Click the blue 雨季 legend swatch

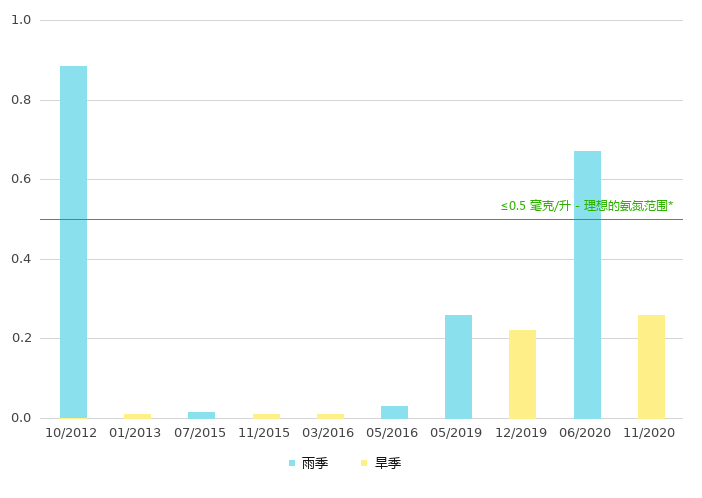point(292,463)
